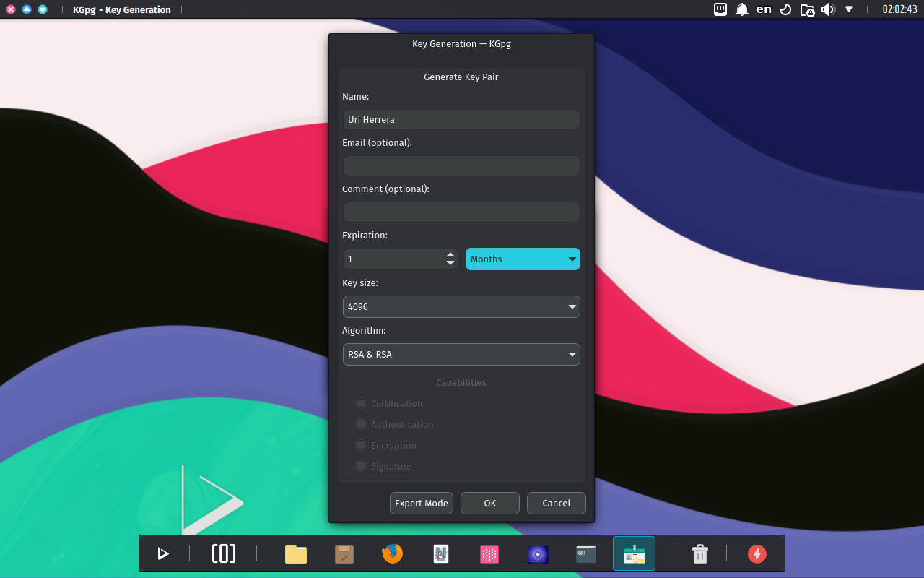924x578 pixels.
Task: Open the network tray icon
Action: (x=720, y=9)
